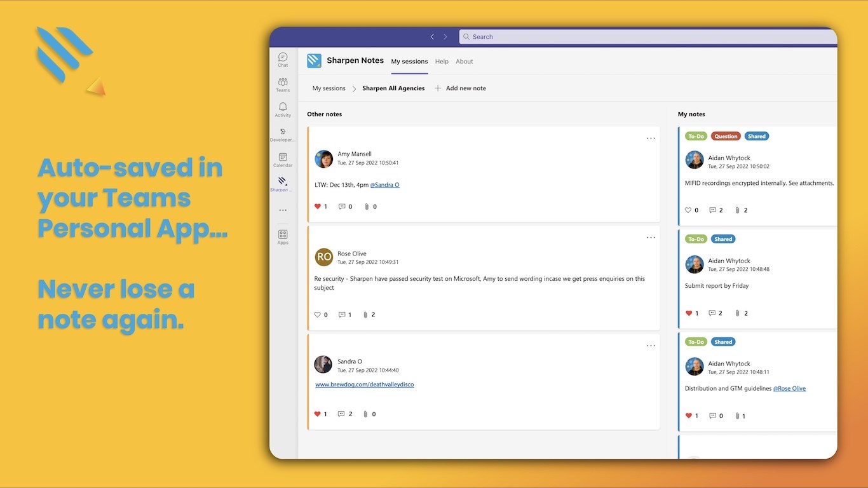Show more apps ellipsis in sidebar
868x488 pixels.
tap(283, 210)
